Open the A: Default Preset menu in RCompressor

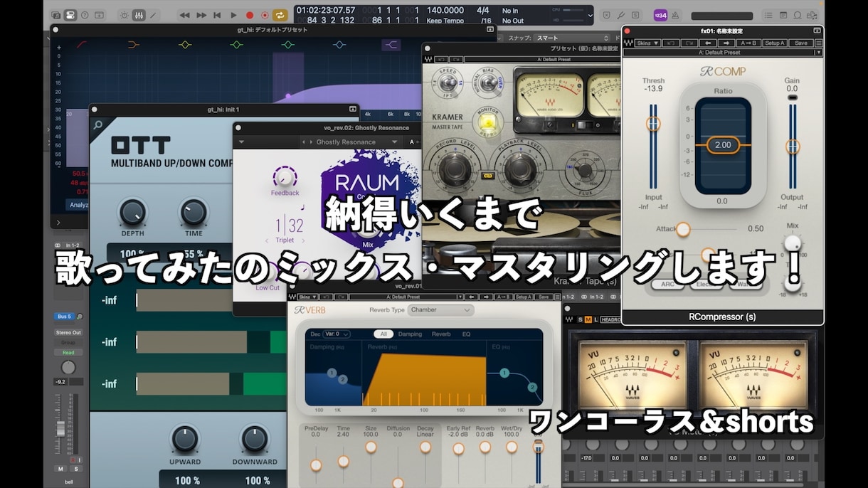tap(721, 52)
